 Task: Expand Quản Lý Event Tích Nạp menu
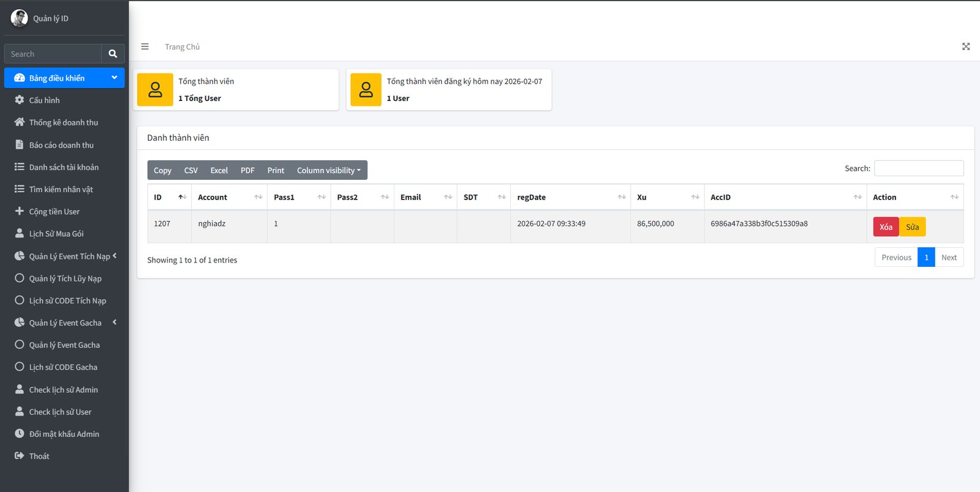[114, 256]
